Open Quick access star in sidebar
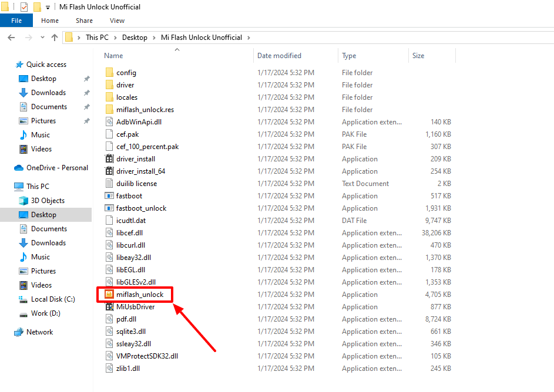The width and height of the screenshot is (554, 392). coord(19,65)
